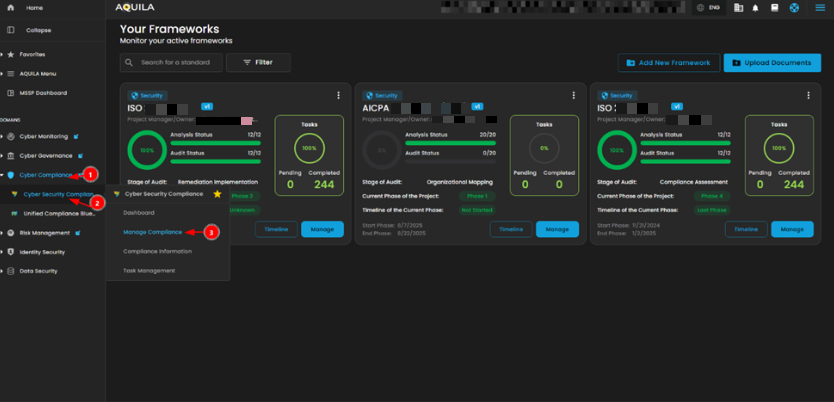This screenshot has height=402, width=834.
Task: Select Manage Compliance from the flyout menu
Action: click(x=152, y=232)
